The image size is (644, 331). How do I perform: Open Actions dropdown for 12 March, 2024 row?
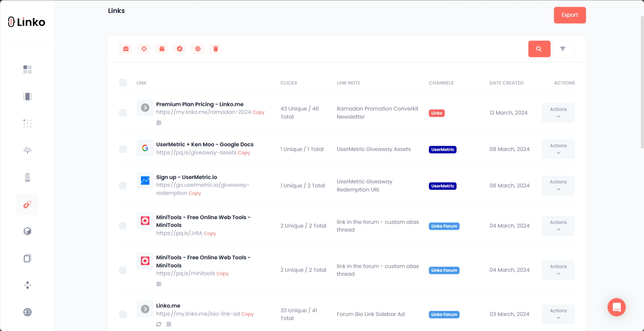click(558, 113)
